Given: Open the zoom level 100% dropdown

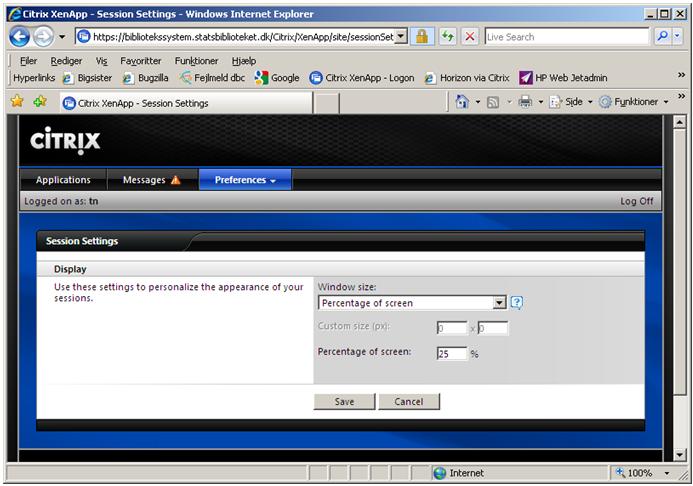Looking at the screenshot, I should [641, 473].
